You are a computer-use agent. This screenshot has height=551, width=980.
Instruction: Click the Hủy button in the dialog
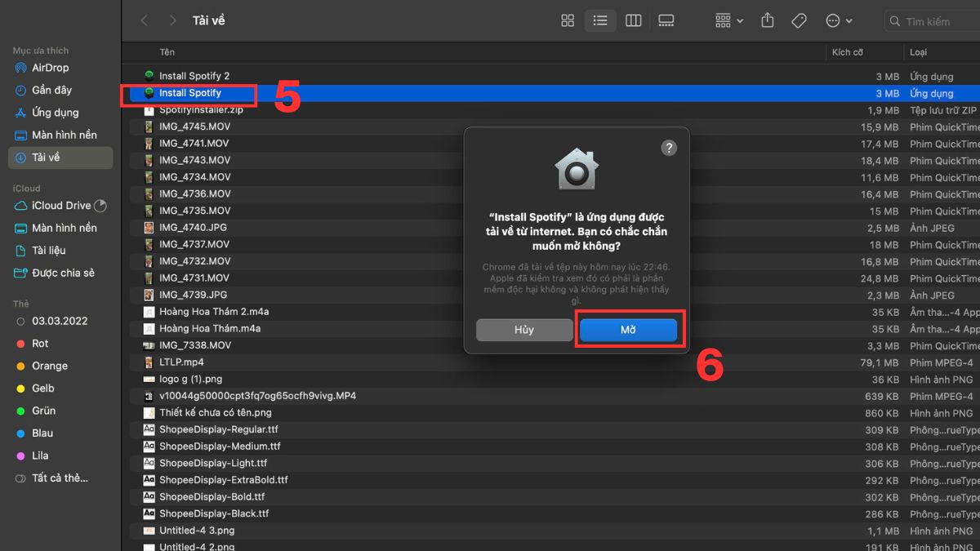[524, 330]
